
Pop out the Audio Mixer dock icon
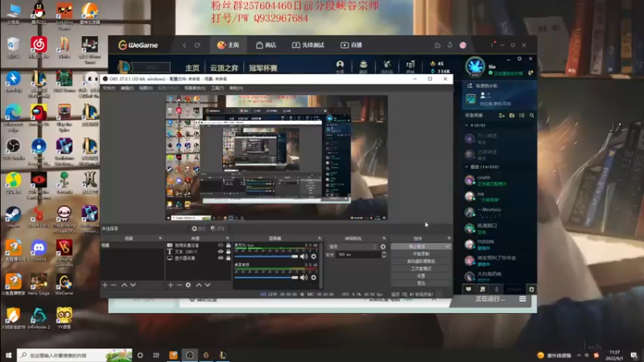pyautogui.click(x=319, y=238)
